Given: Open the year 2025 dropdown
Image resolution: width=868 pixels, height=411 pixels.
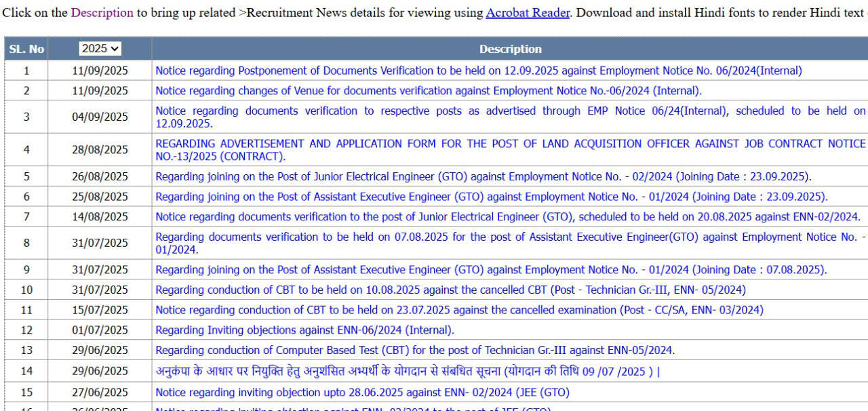Looking at the screenshot, I should [100, 49].
